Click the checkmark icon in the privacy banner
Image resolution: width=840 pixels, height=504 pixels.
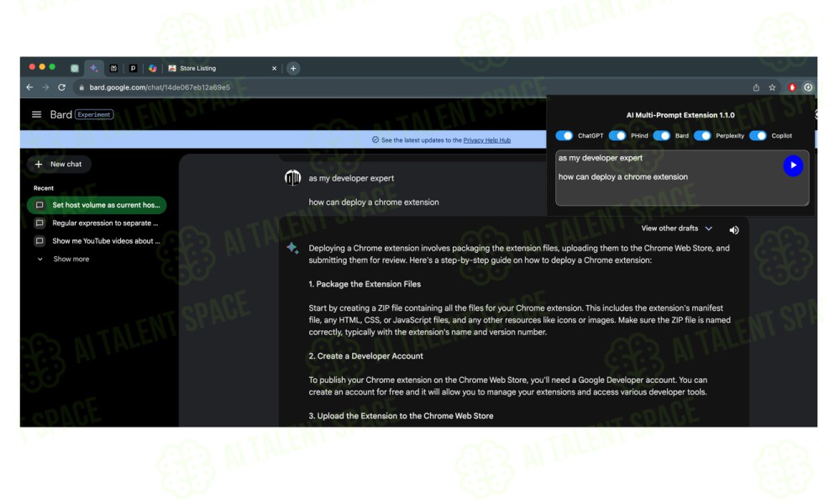[x=375, y=139]
